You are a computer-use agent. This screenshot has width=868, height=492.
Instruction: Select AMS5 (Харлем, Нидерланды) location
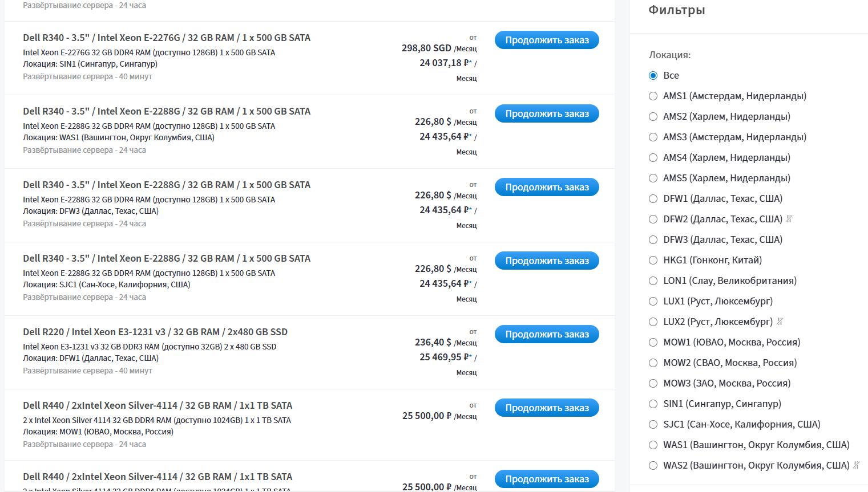653,178
